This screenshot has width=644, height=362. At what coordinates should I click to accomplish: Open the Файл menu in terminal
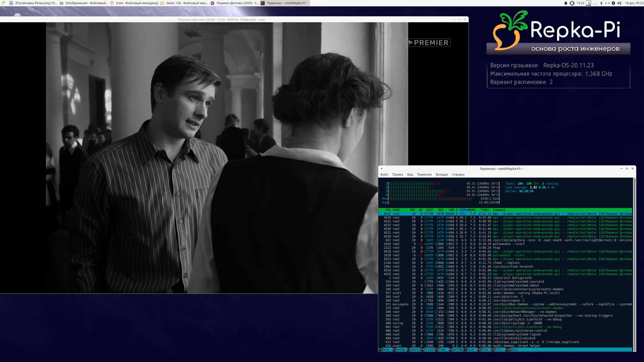[x=384, y=175]
